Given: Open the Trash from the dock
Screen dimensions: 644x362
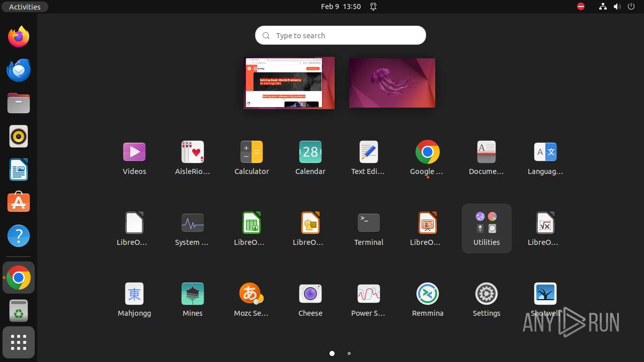Looking at the screenshot, I should (19, 311).
